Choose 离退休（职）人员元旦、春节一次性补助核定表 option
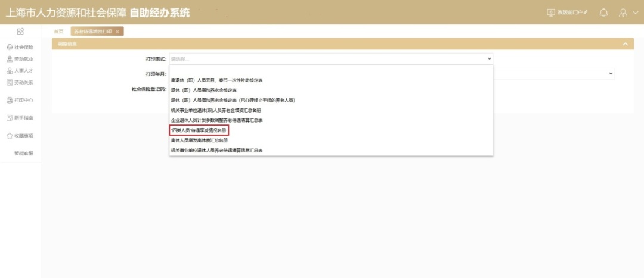 pos(217,80)
